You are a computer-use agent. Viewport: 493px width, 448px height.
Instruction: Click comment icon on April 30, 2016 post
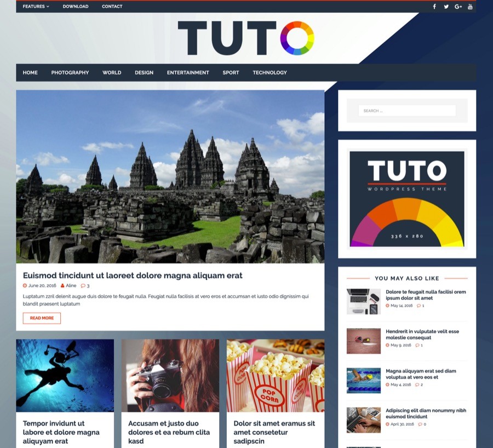point(420,424)
